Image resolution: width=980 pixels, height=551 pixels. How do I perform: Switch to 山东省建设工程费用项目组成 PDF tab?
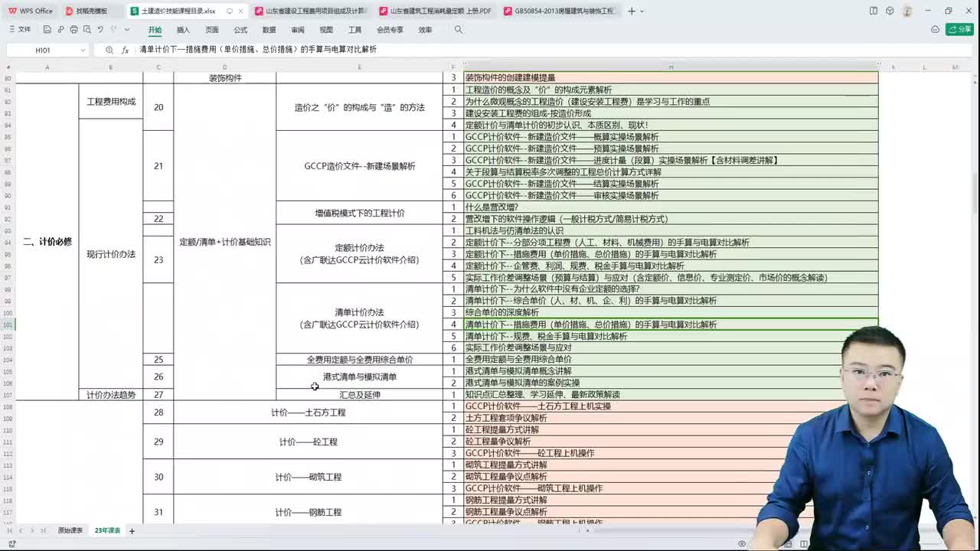[311, 11]
